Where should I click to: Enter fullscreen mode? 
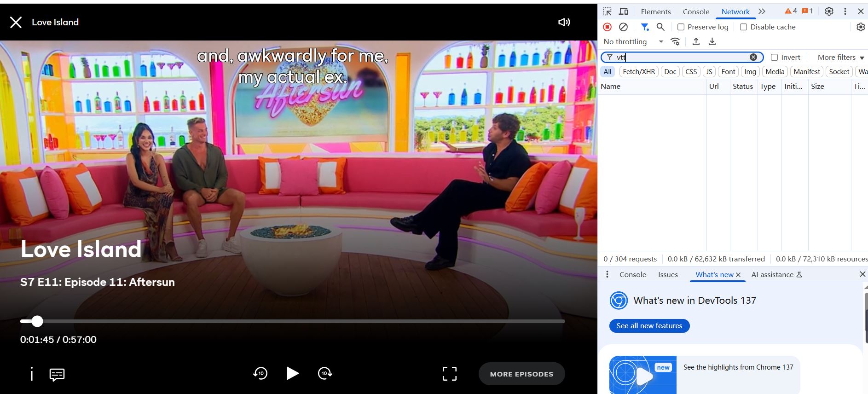[450, 374]
